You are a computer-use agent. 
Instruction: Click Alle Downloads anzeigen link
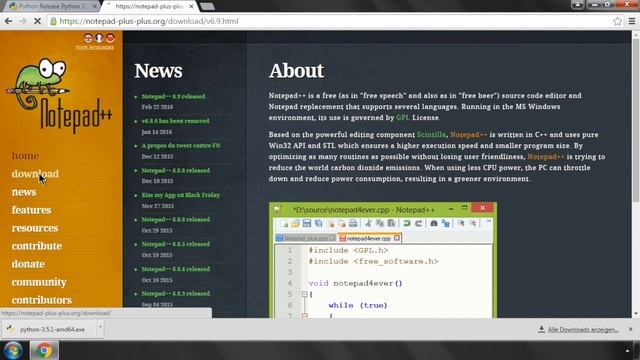[x=578, y=329]
